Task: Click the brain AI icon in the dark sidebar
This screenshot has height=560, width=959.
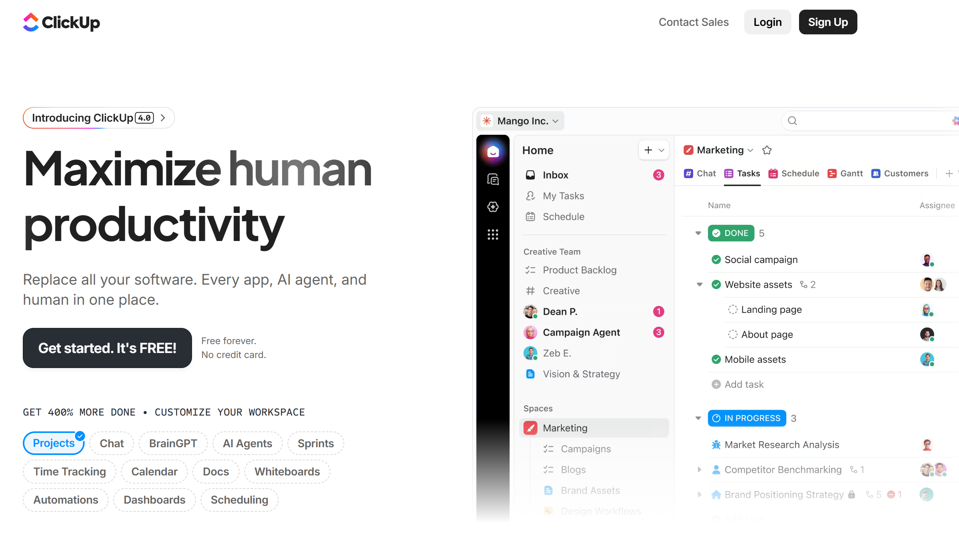Action: 493,207
